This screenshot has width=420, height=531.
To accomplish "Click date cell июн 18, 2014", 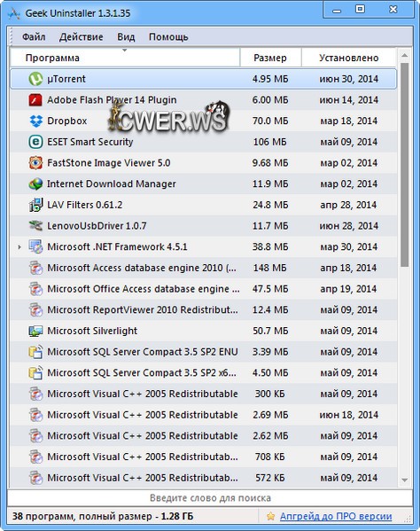I will pyautogui.click(x=348, y=415).
